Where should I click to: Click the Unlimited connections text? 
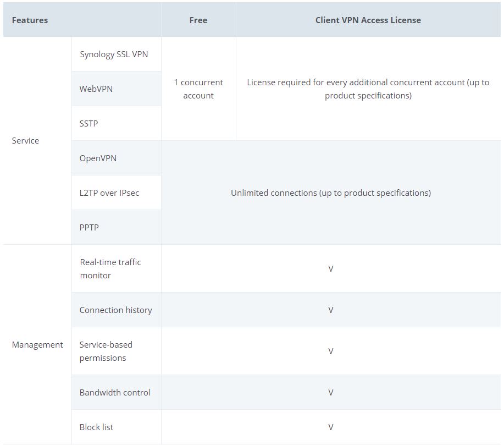pyautogui.click(x=331, y=193)
